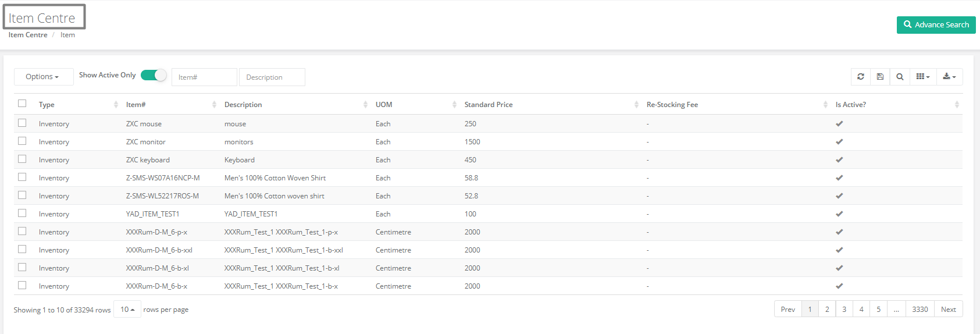Tick the YAD_ITEM_TEST1 row checkbox
The height and width of the screenshot is (334, 980).
coord(22,213)
